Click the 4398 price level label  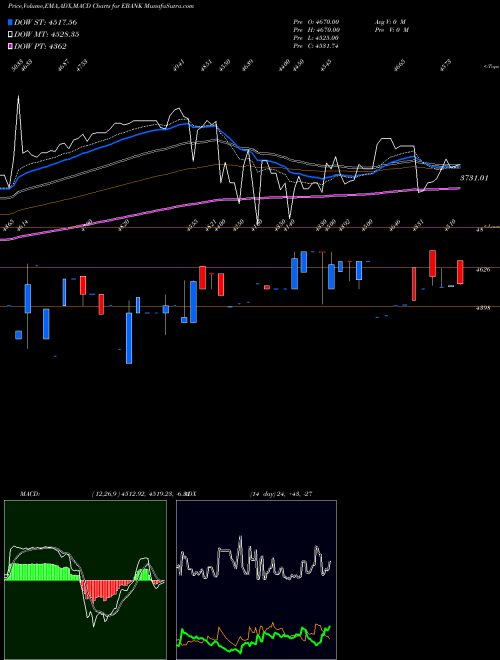click(x=483, y=308)
